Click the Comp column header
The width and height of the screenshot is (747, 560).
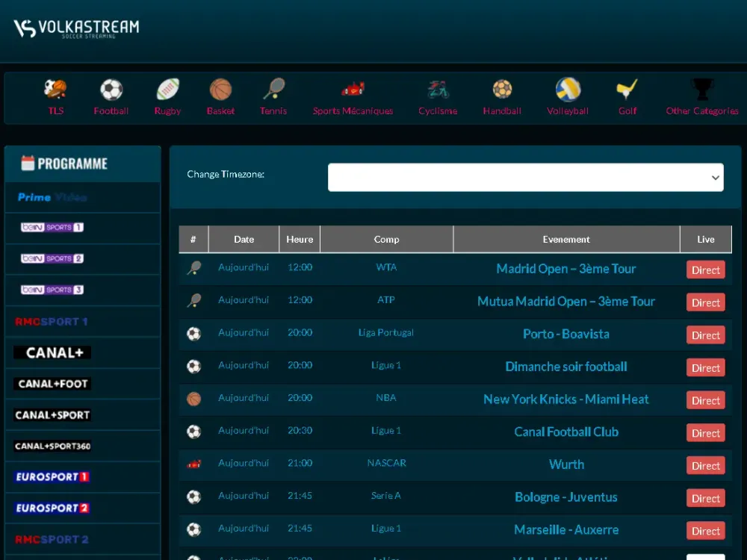[x=386, y=239]
